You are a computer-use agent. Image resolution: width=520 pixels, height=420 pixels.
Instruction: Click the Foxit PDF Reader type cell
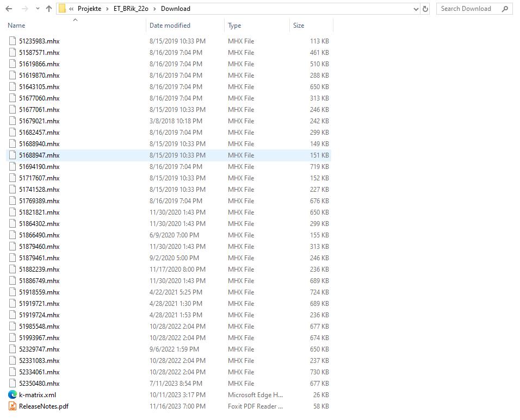[255, 406]
